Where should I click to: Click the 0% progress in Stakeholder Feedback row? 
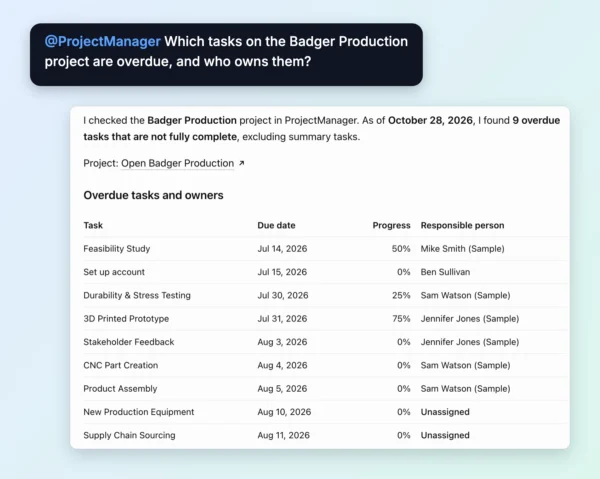pos(403,342)
